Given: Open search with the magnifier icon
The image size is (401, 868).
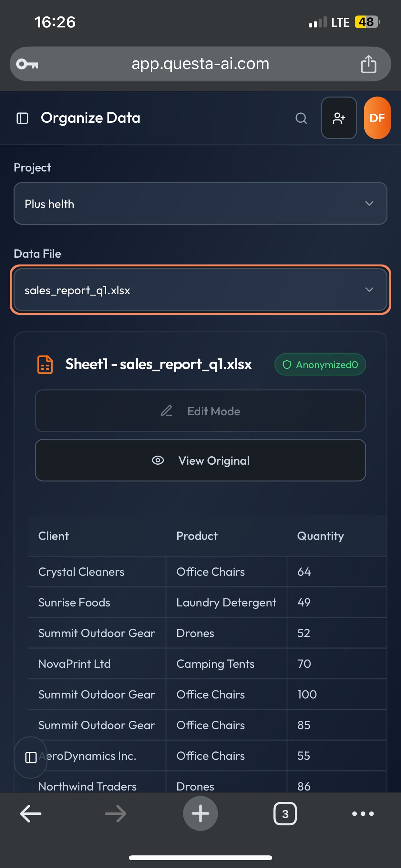Looking at the screenshot, I should point(301,118).
